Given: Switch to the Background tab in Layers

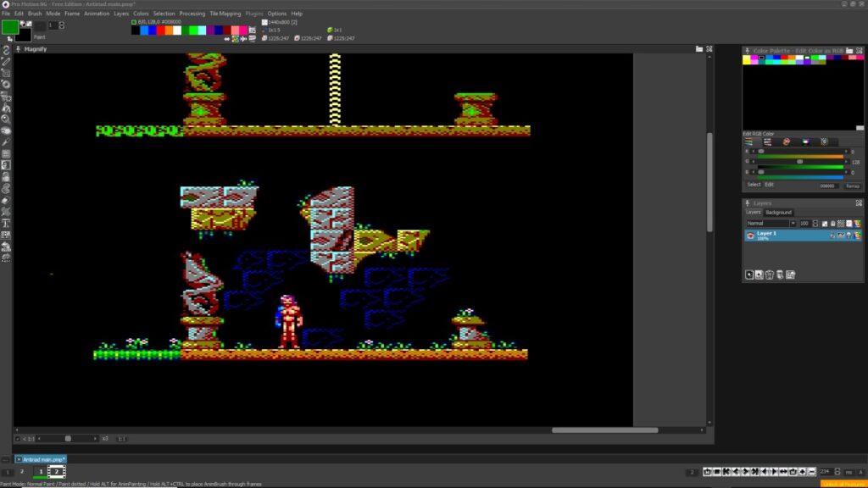Looking at the screenshot, I should click(778, 213).
